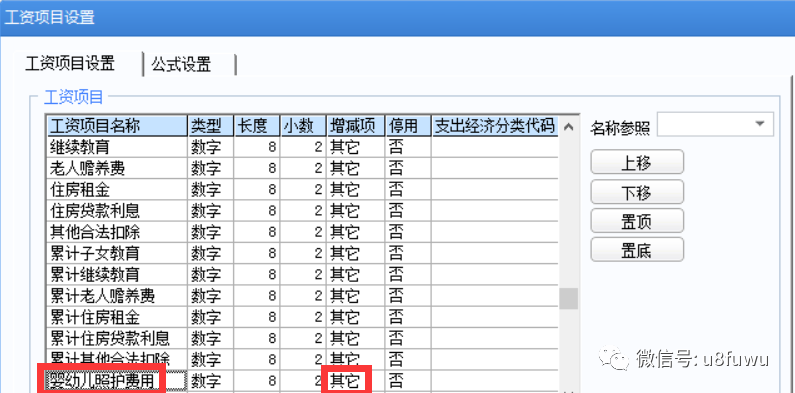Click the 工资项目名称 column header
This screenshot has width=795, height=393.
click(117, 126)
